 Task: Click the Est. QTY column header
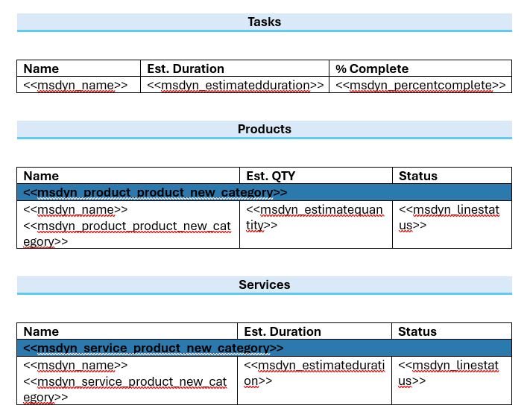click(x=271, y=176)
